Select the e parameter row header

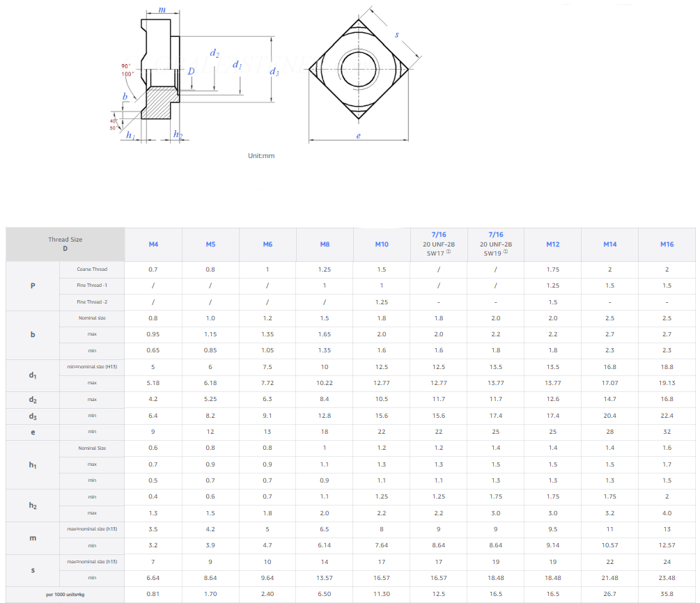(33, 432)
